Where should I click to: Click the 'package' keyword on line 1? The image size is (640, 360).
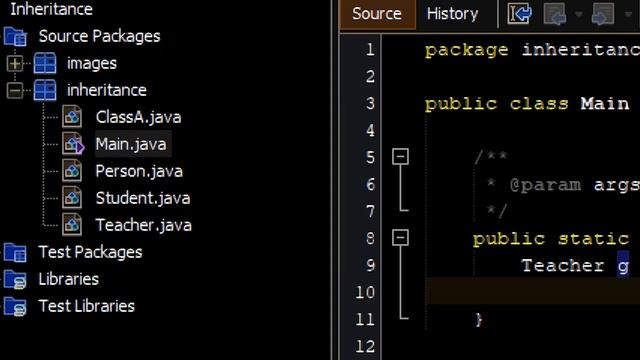(x=467, y=51)
